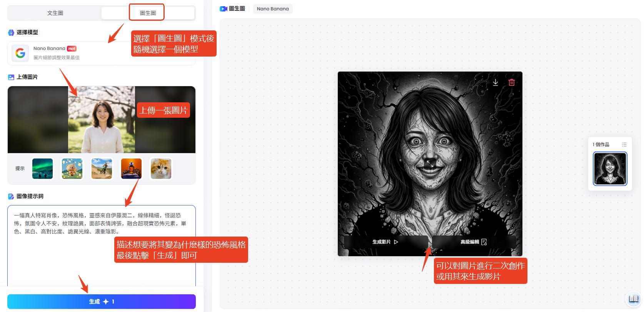Open 高級編輯 for the image
This screenshot has width=644, height=312.
[474, 242]
